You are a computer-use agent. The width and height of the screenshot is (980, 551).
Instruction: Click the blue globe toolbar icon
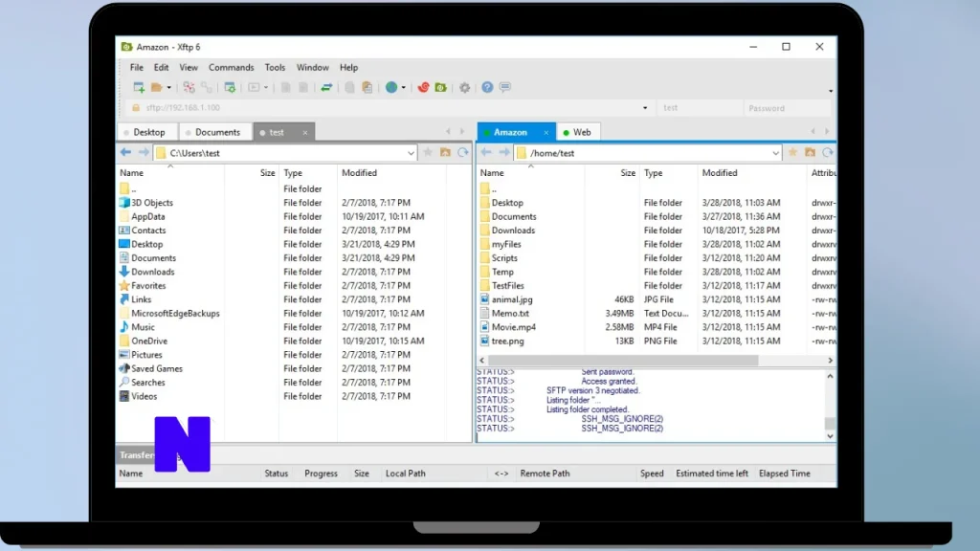tap(391, 87)
